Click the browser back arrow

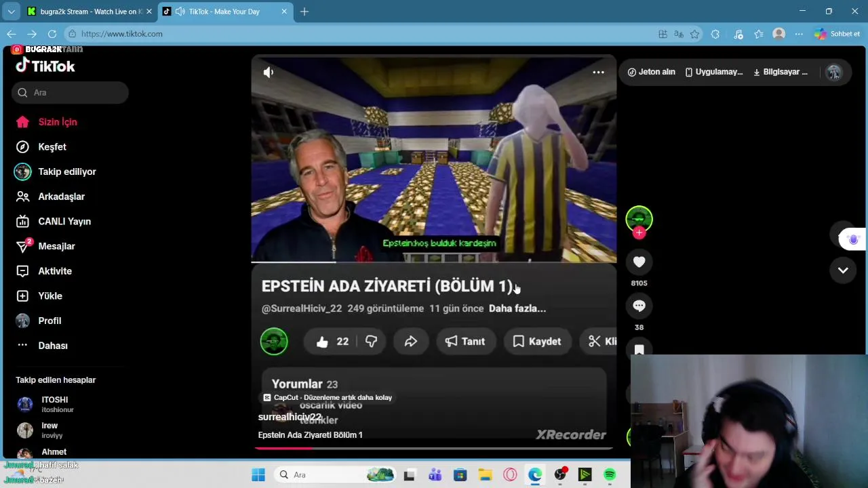tap(12, 34)
